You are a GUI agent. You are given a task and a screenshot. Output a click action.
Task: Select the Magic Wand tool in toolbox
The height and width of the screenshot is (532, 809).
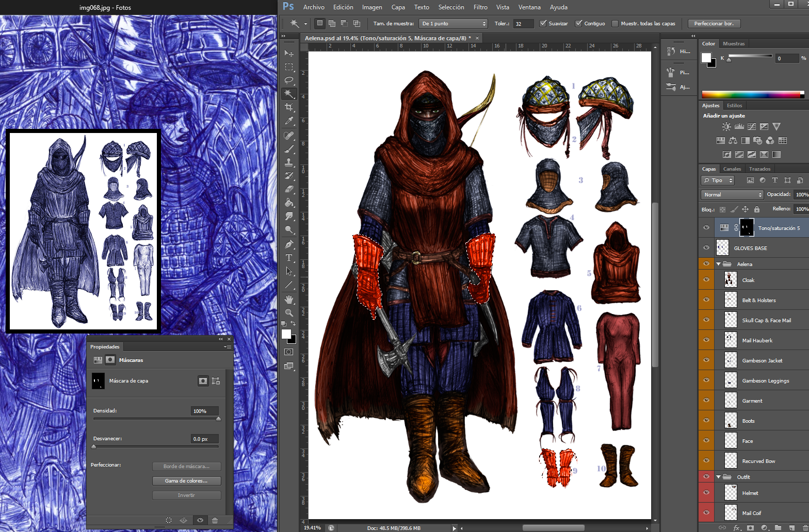pos(289,94)
